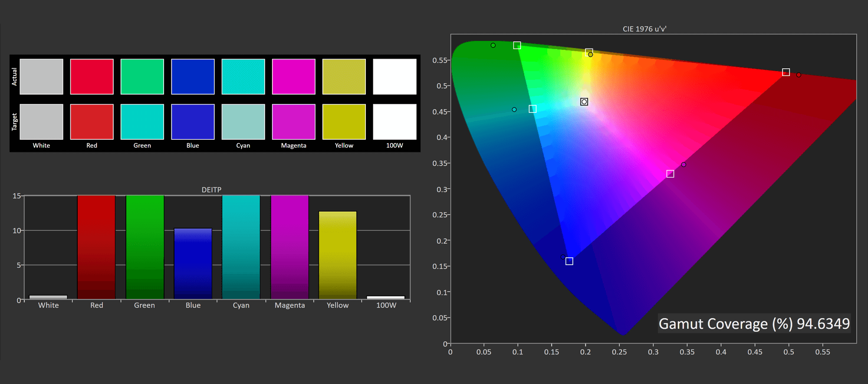Select the Target Green color swatch
Screen dimensions: 868x384
(x=142, y=122)
